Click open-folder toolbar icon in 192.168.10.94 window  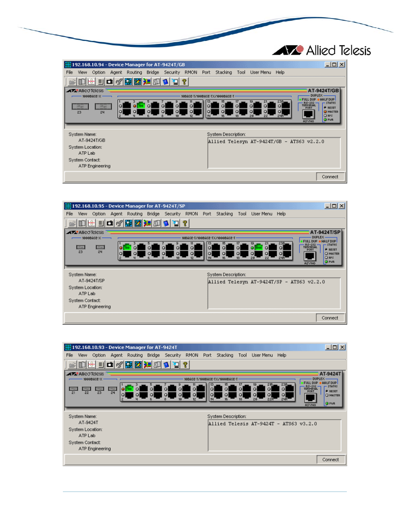(x=72, y=82)
